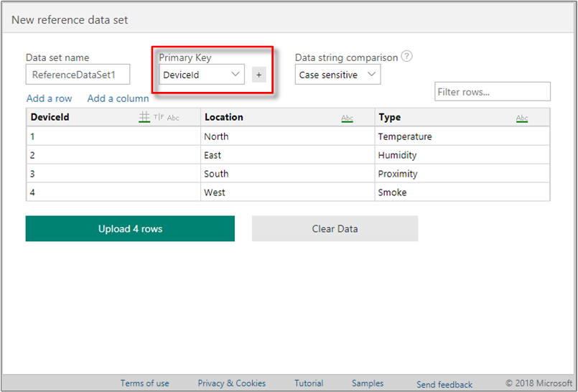Set DeviceId column type to string (Abc)
578x392 pixels.
pyautogui.click(x=173, y=118)
